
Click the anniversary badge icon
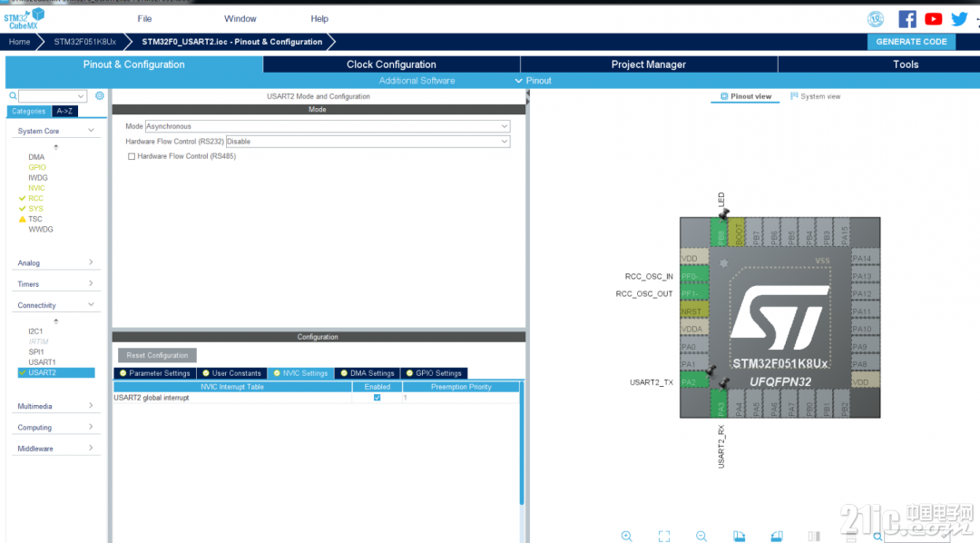(x=876, y=19)
